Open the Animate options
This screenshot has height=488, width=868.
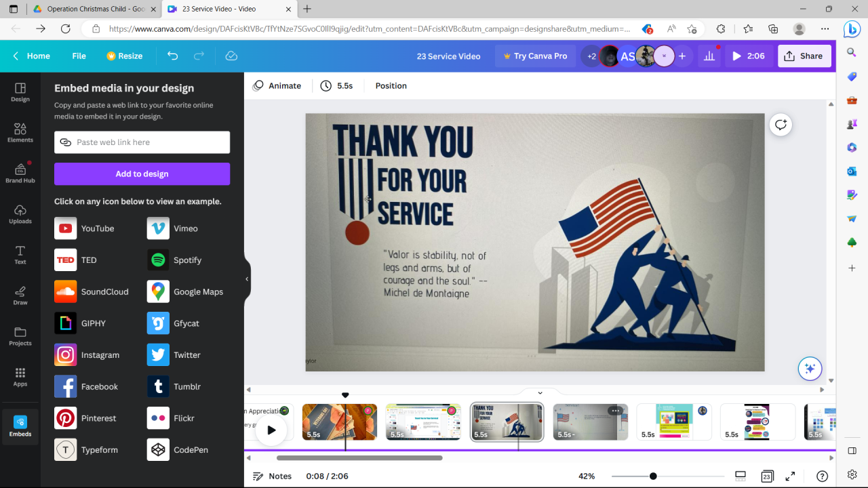277,86
